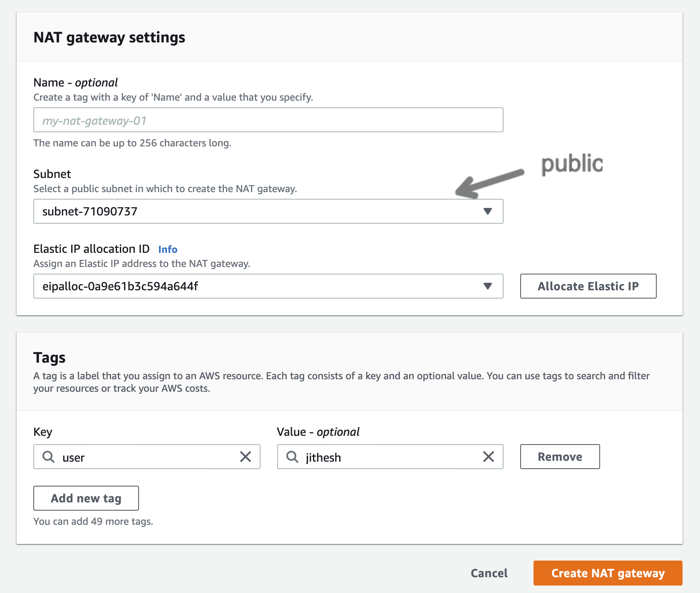The image size is (700, 593).
Task: Expand Elastic IP allocation ID dropdown arrow
Action: (488, 286)
